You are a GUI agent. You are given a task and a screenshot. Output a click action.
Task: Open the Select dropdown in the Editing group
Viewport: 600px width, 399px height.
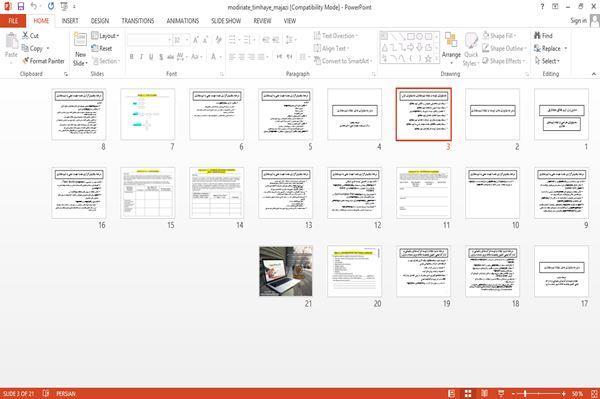tap(547, 61)
